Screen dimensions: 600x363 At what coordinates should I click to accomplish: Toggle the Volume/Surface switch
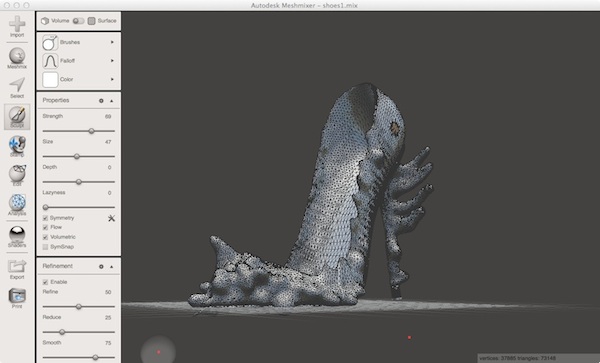pyautogui.click(x=78, y=21)
